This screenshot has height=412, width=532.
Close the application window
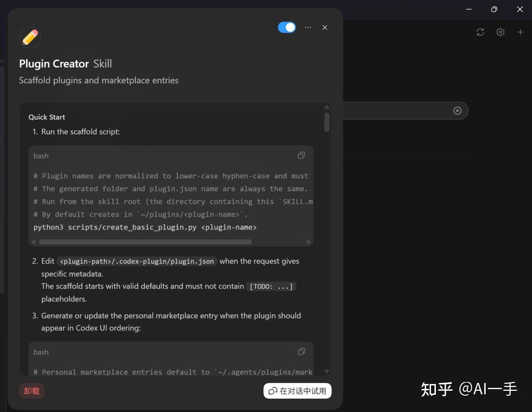[x=520, y=9]
